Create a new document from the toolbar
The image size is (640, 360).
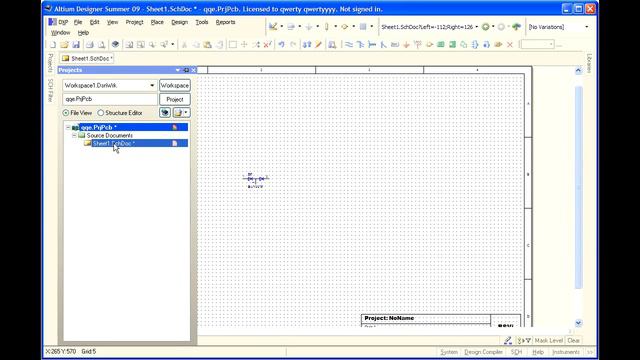(53, 44)
